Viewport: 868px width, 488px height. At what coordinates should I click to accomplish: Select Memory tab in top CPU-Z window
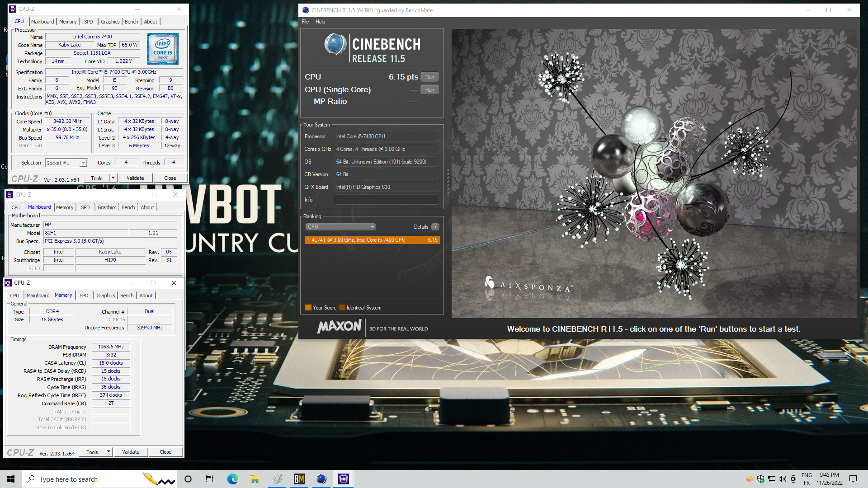[68, 22]
